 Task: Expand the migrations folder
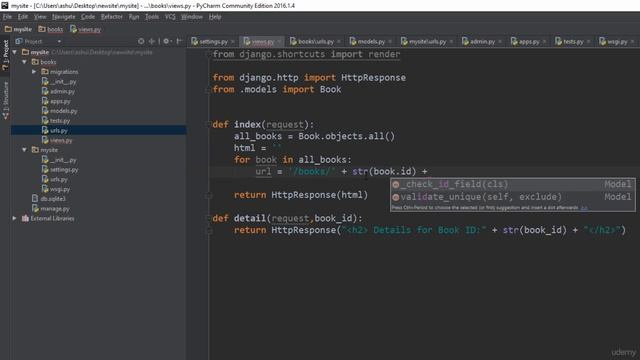(x=34, y=72)
